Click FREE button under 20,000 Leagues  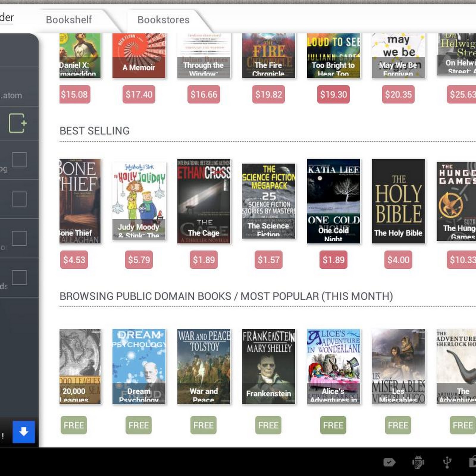(x=74, y=425)
